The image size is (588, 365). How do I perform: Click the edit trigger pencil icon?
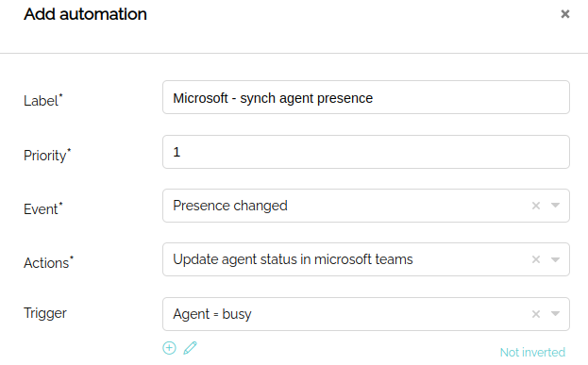(190, 348)
